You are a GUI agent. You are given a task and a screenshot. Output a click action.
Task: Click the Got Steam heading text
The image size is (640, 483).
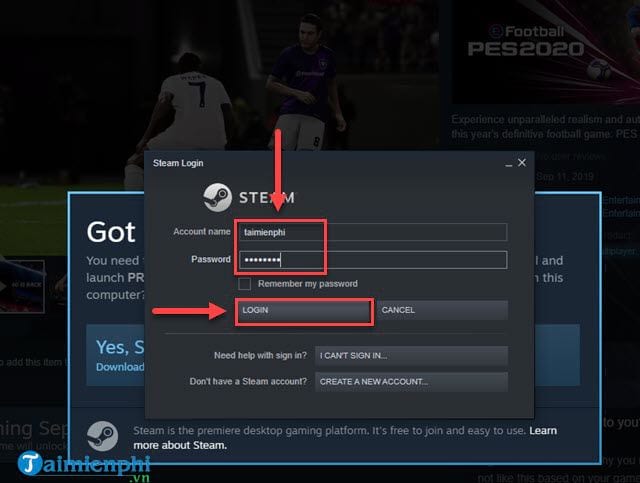click(x=111, y=232)
